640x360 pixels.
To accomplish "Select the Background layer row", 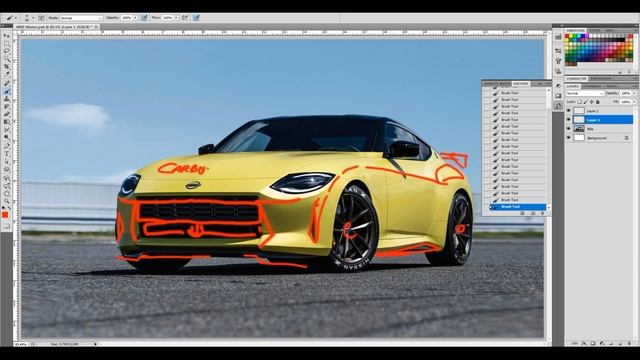I will click(599, 138).
